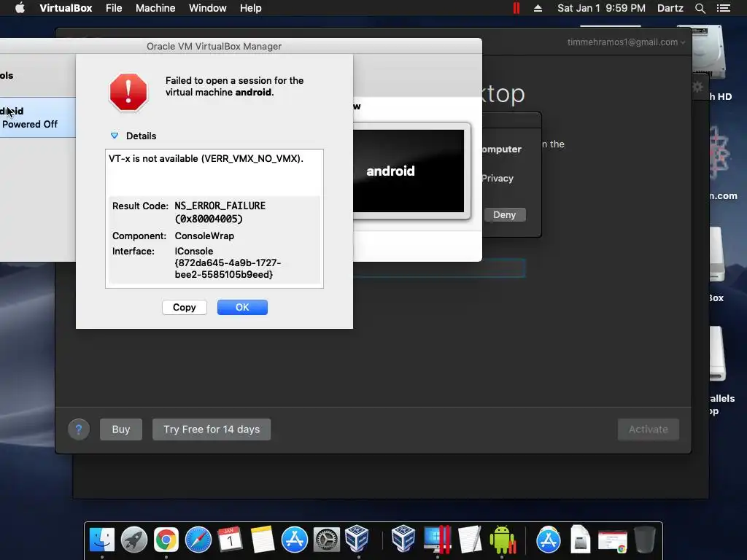Click the Deny button
The image size is (747, 560).
tap(505, 215)
